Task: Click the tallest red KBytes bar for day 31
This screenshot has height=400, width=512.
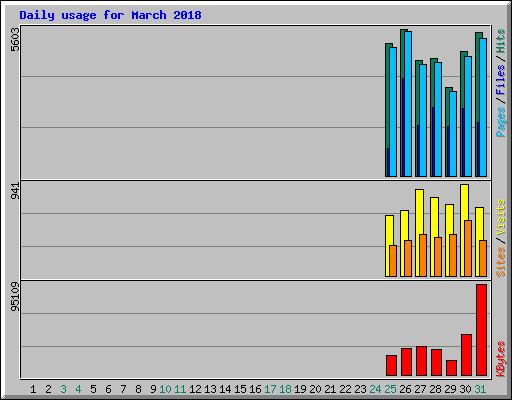Action: pyautogui.click(x=481, y=330)
